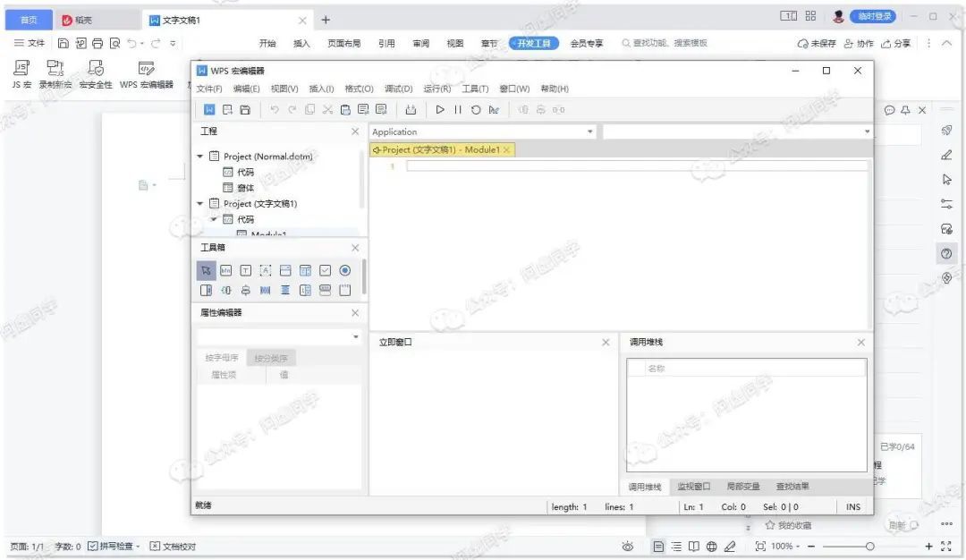Click 未保存 status button
Viewport: 966px width, 560px height.
pyautogui.click(x=817, y=43)
